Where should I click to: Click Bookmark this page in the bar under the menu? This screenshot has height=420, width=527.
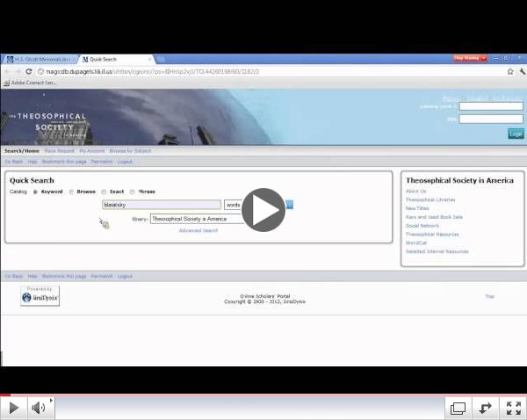64,162
